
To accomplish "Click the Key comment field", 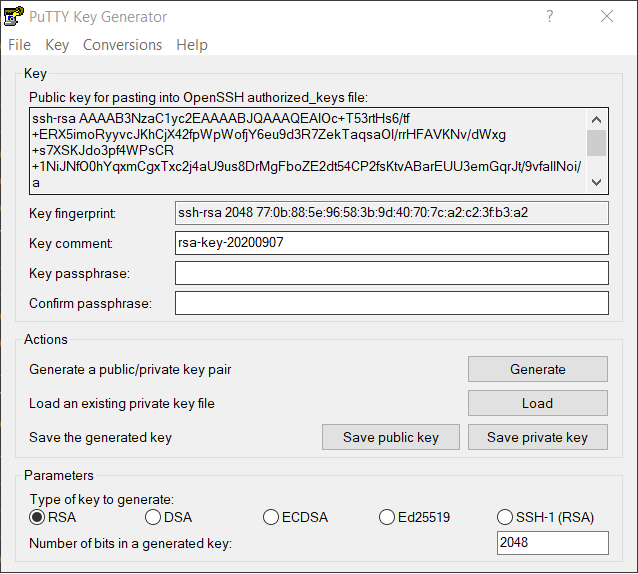I will tap(392, 243).
